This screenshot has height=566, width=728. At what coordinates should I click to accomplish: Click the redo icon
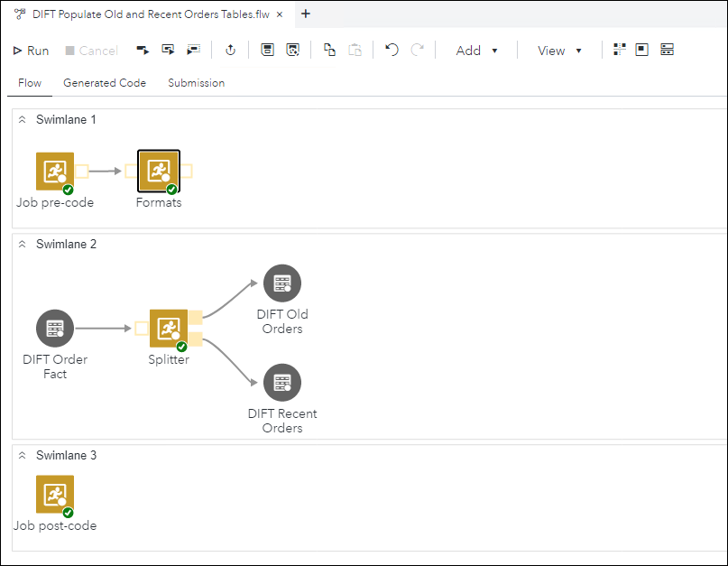point(418,50)
